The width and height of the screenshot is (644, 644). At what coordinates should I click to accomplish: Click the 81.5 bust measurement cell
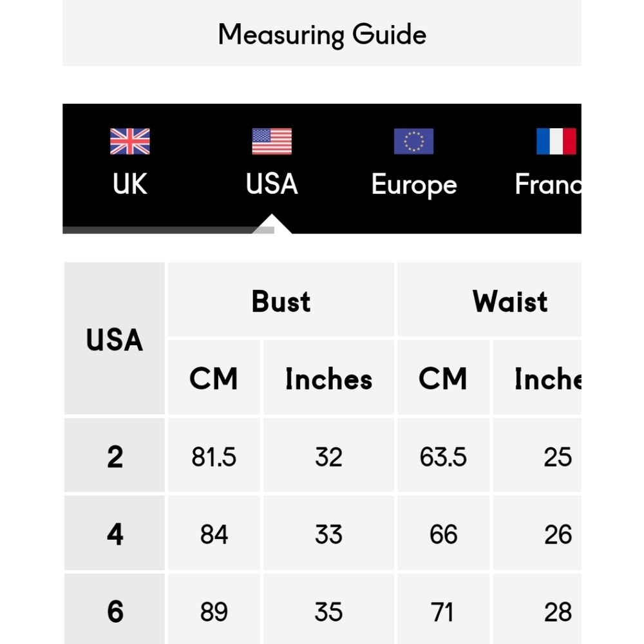point(214,455)
